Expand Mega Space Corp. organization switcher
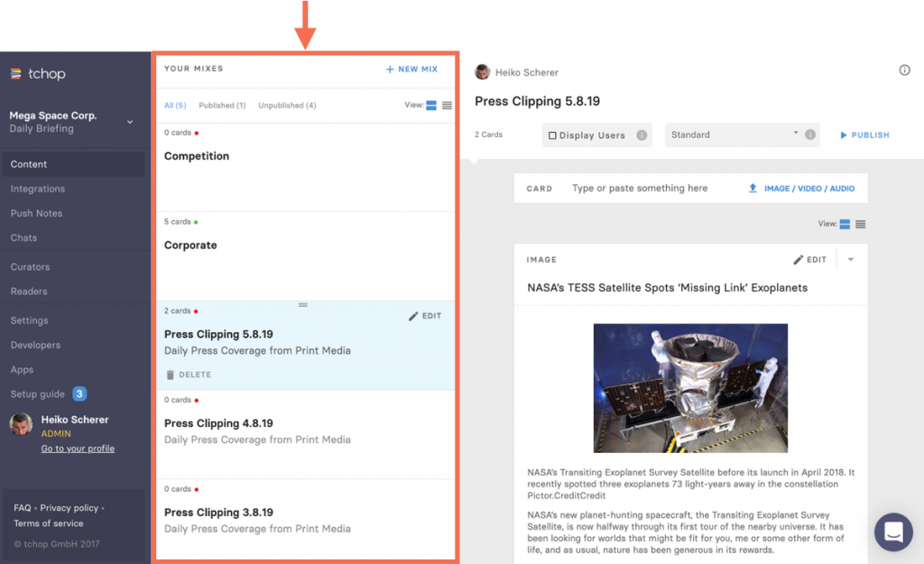 (130, 122)
